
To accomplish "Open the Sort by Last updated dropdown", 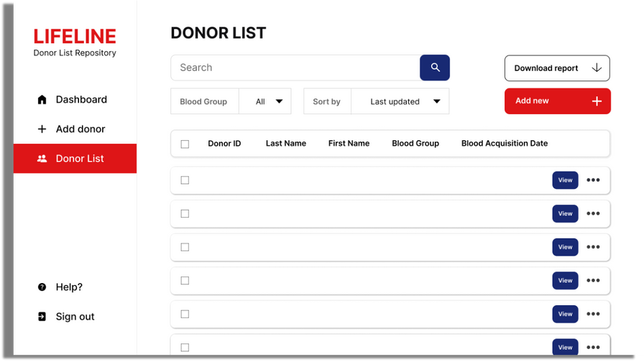I will pos(400,101).
